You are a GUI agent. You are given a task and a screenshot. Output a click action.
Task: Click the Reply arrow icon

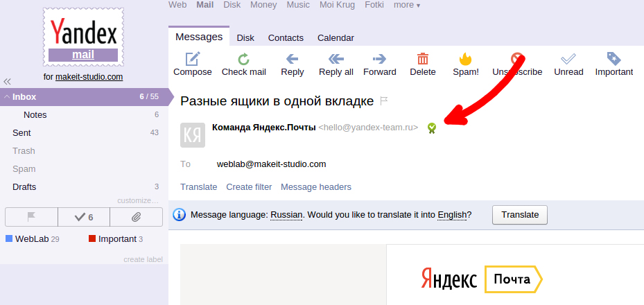point(292,59)
